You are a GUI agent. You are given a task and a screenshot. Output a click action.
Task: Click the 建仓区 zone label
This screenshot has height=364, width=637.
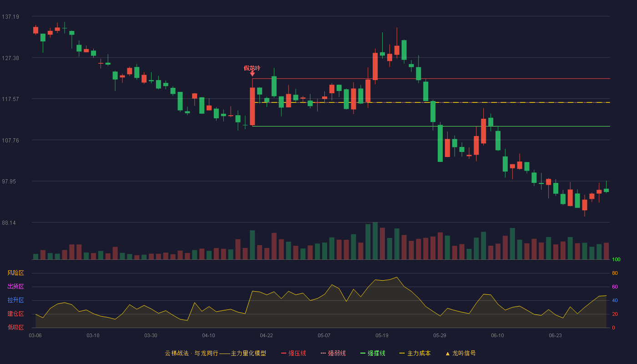(x=15, y=314)
